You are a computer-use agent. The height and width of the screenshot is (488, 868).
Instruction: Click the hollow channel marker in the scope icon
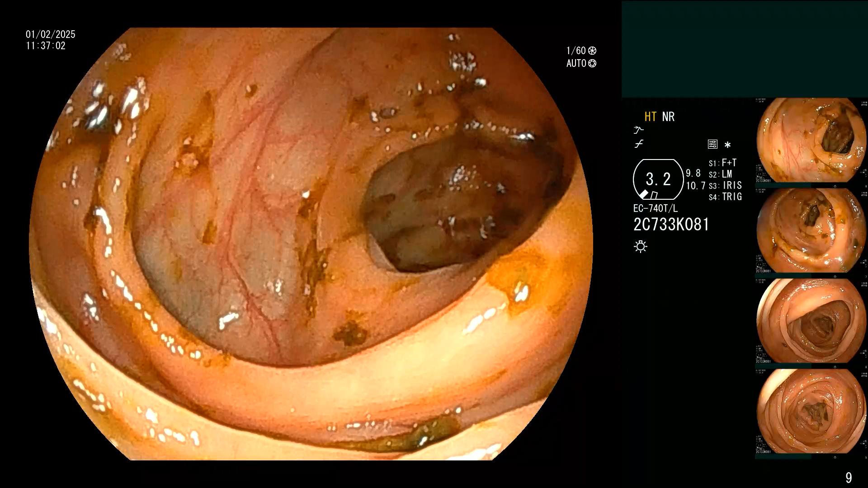pyautogui.click(x=654, y=195)
